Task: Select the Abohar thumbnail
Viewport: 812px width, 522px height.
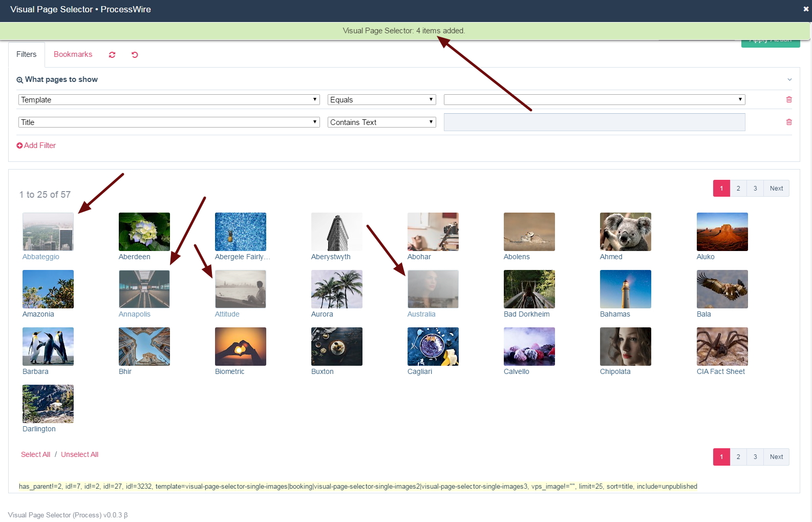Action: pyautogui.click(x=433, y=232)
